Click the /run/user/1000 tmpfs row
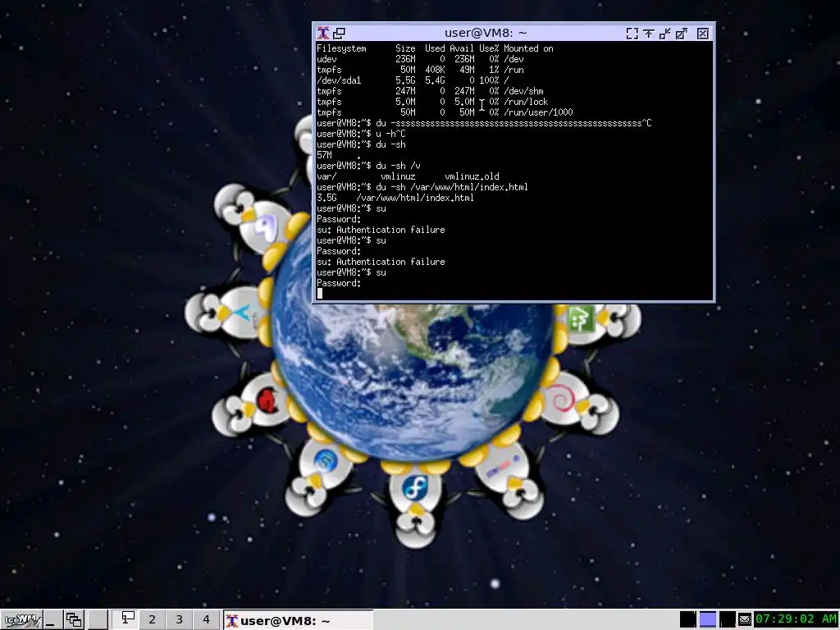 click(445, 112)
